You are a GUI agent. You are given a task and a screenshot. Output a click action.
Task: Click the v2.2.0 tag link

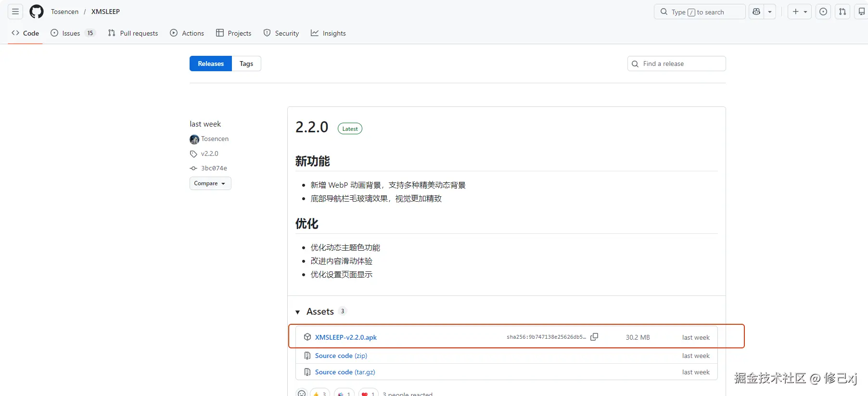(209, 153)
